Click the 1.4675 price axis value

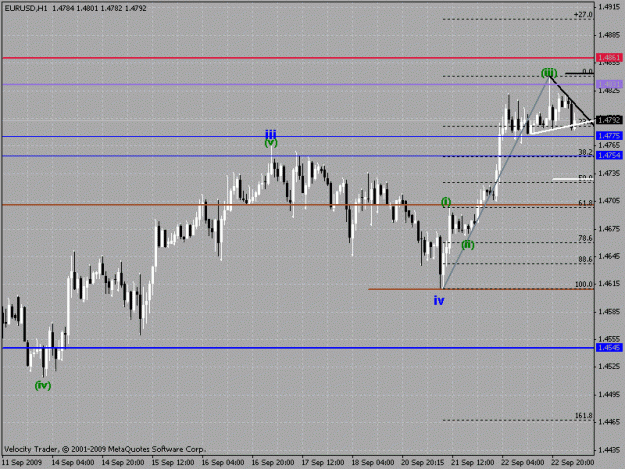point(609,229)
